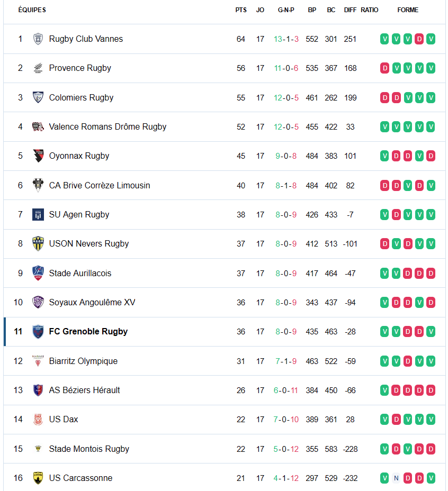448x491 pixels.
Task: Click the FC Grenoble Rugby crest
Action: [38, 332]
